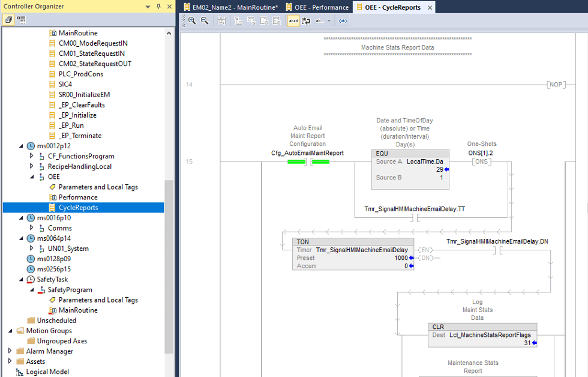588x377 pixels.
Task: Select CM02_StateRequestOUT routine
Action: coord(95,64)
